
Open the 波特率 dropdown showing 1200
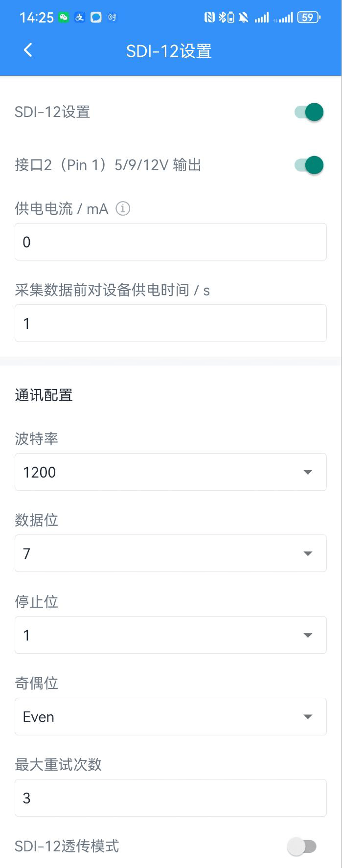170,472
